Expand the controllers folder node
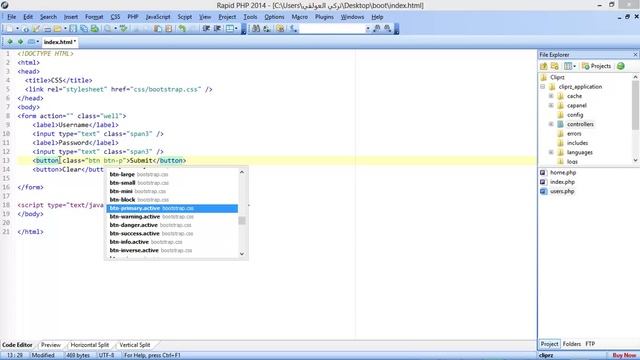Screen dimensions: 640x360 (x=551, y=124)
